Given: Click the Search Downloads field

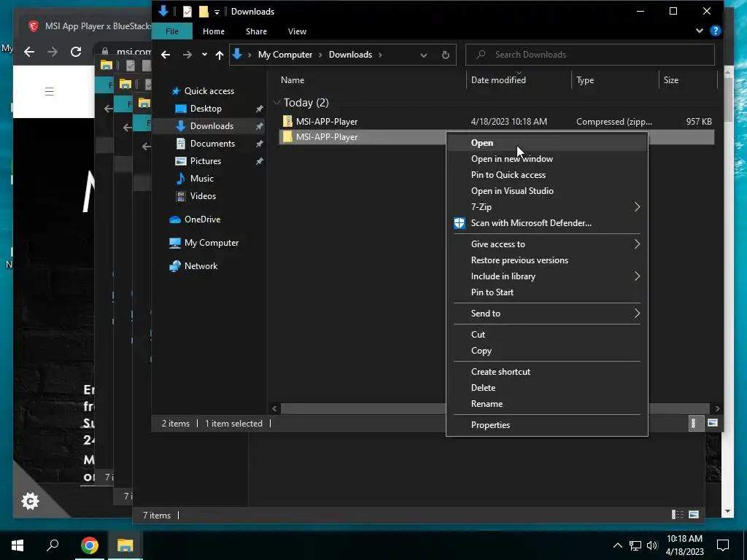Looking at the screenshot, I should (x=589, y=55).
